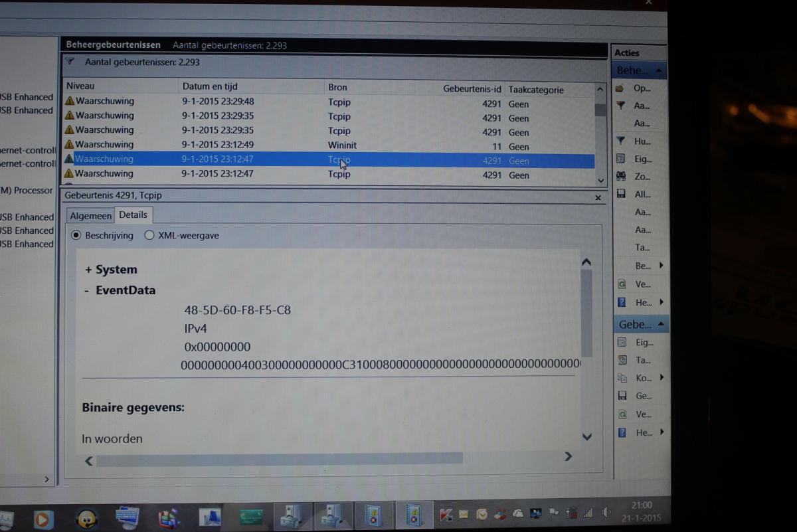Image resolution: width=797 pixels, height=532 pixels.
Task: Open He... help in the Gebe... section
Action: (622, 432)
